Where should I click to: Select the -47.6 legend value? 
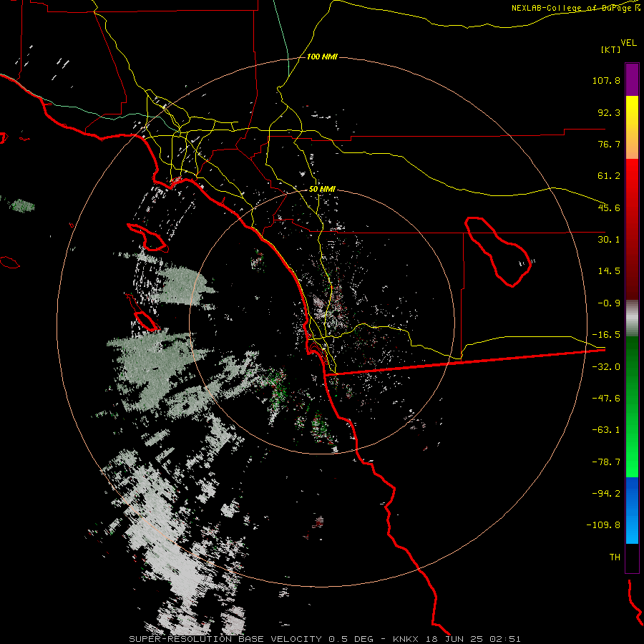coord(606,399)
